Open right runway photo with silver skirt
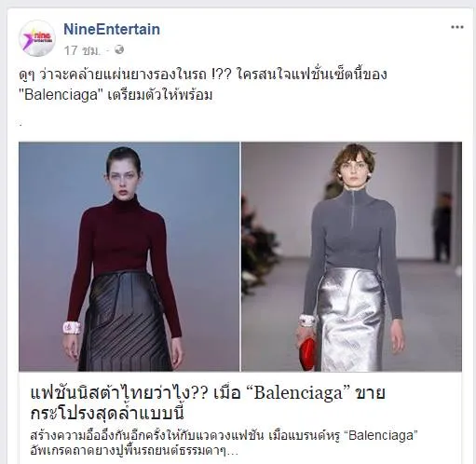 352,256
